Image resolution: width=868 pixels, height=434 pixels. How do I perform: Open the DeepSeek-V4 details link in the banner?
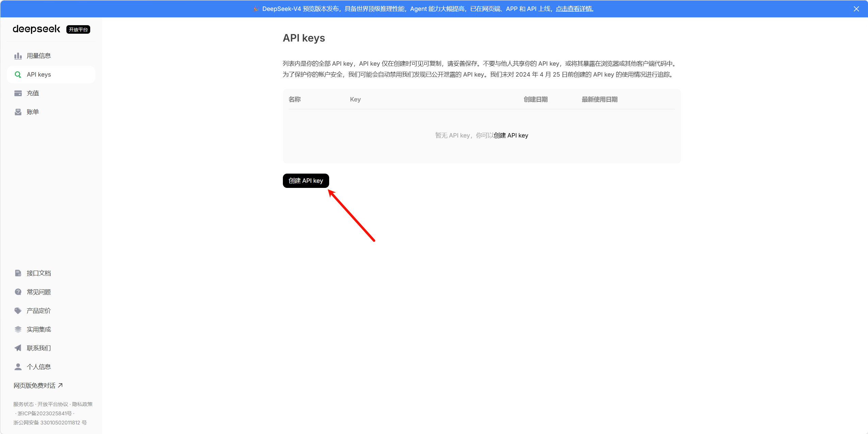[575, 9]
